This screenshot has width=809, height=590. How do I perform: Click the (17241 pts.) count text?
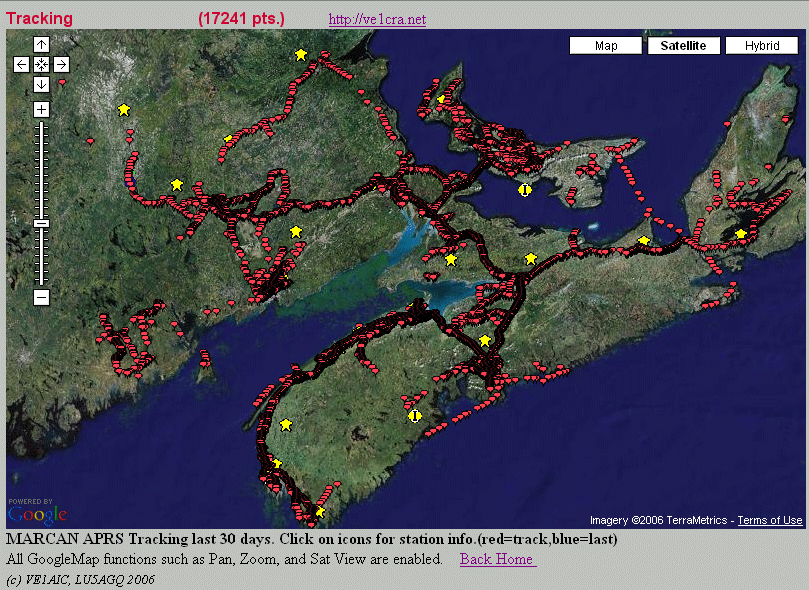click(x=241, y=19)
